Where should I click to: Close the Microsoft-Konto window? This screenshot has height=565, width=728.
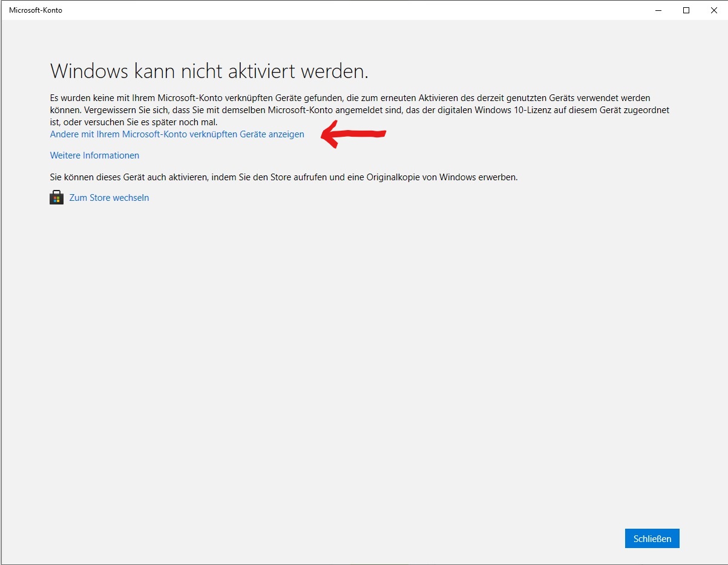tap(714, 10)
